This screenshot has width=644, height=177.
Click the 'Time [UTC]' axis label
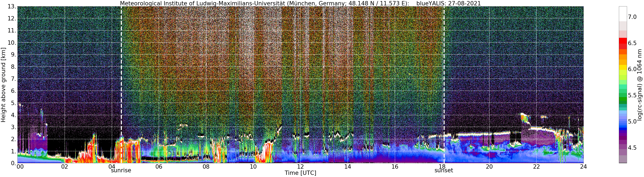(x=300, y=173)
